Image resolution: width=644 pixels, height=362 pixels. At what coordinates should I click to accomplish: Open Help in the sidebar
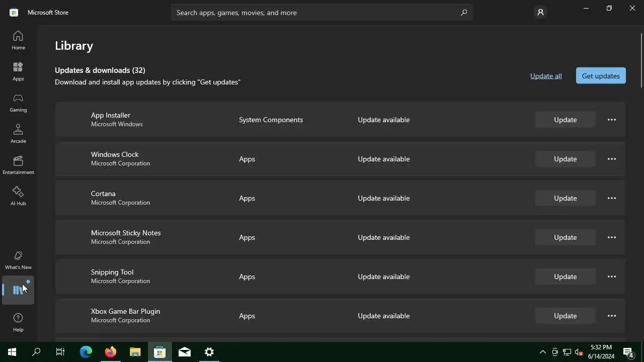(18, 322)
